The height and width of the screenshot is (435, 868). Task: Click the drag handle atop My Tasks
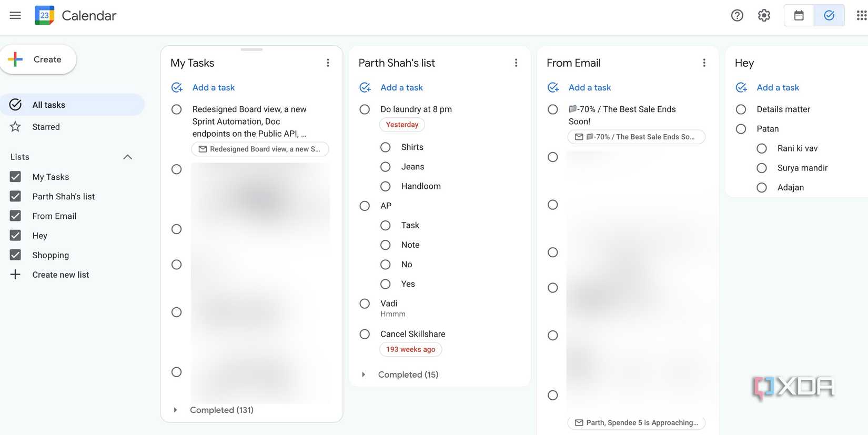(x=251, y=49)
